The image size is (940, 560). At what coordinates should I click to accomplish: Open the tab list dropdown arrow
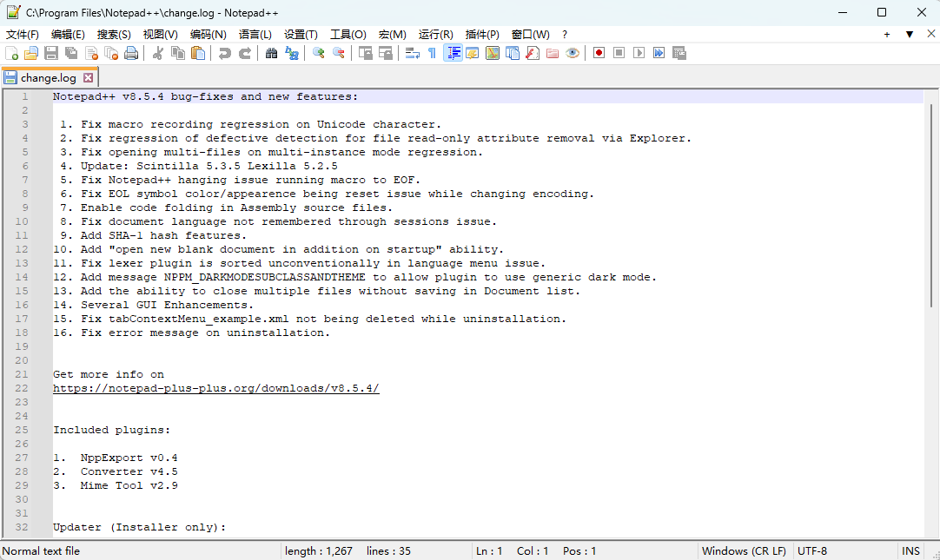910,34
